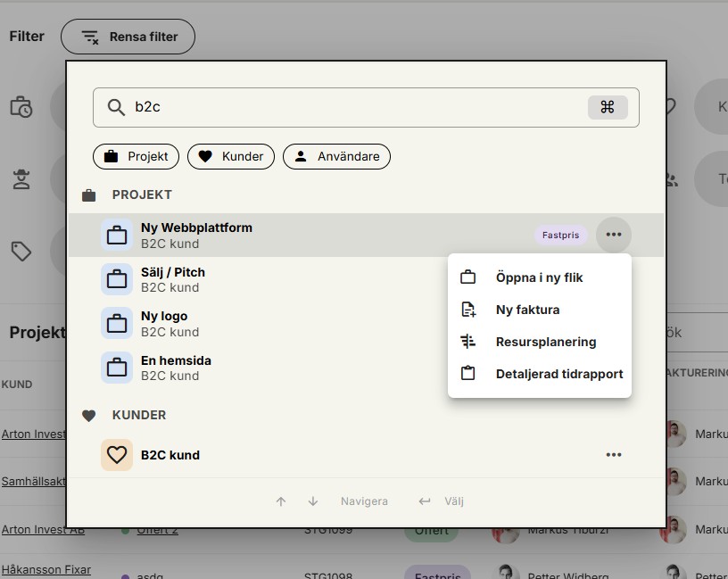Click the Sälj / Pitch project icon
The width and height of the screenshot is (728, 579).
pyautogui.click(x=117, y=280)
